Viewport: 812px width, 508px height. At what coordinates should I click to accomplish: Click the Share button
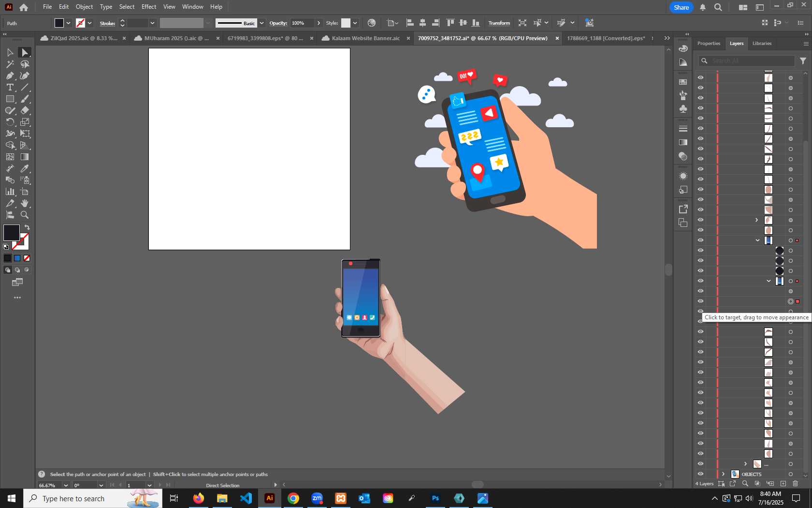[681, 7]
